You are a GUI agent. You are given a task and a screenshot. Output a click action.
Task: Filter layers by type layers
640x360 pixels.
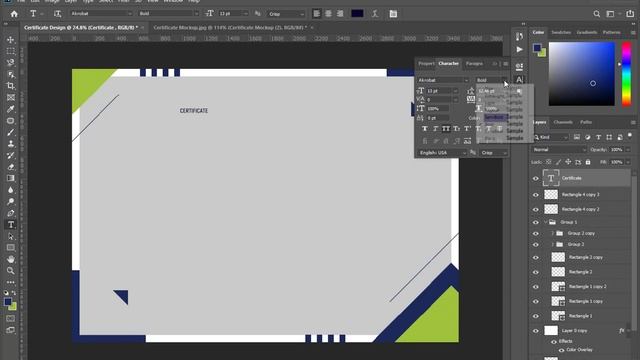click(x=598, y=137)
